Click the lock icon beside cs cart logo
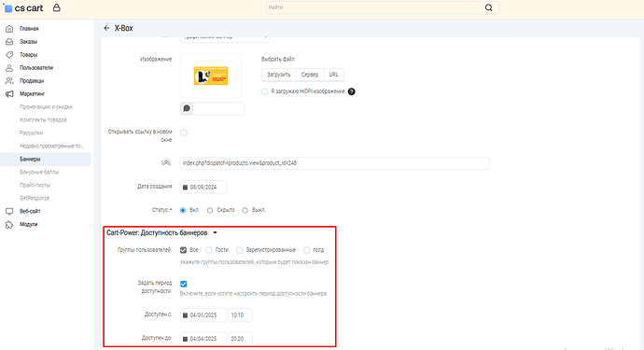Viewport: 644px width, 350px height. click(57, 7)
